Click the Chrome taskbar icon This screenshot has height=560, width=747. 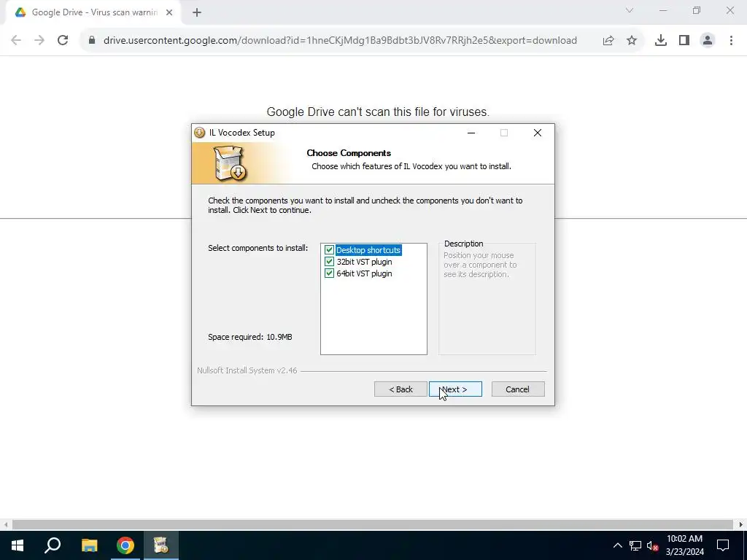[x=125, y=545]
